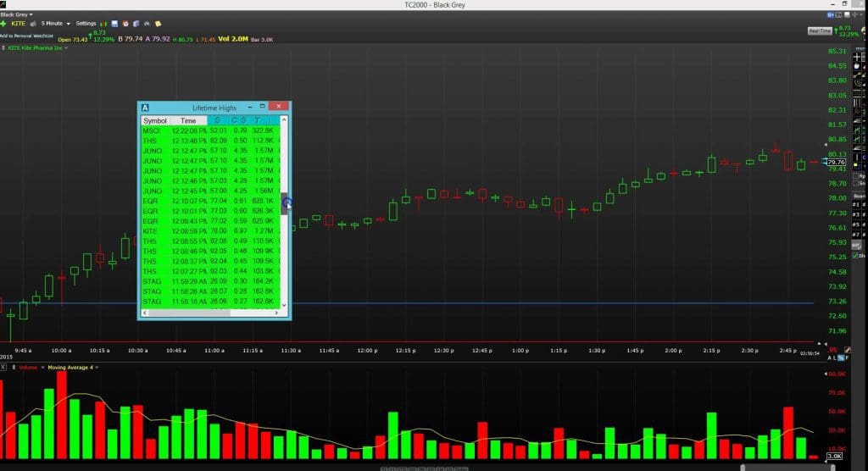
Task: Click the bottom horizontal time slider handle
Action: (743, 468)
